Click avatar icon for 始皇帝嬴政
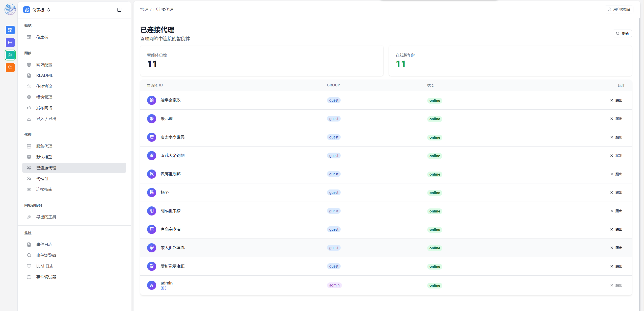The height and width of the screenshot is (311, 644). tap(151, 100)
